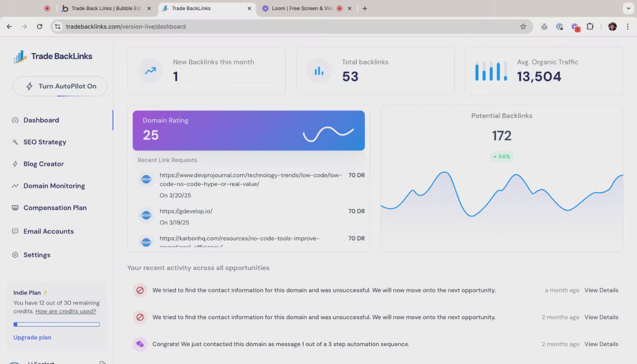Click the Total backlinks value 53
Image resolution: width=637 pixels, height=364 pixels.
(x=350, y=76)
